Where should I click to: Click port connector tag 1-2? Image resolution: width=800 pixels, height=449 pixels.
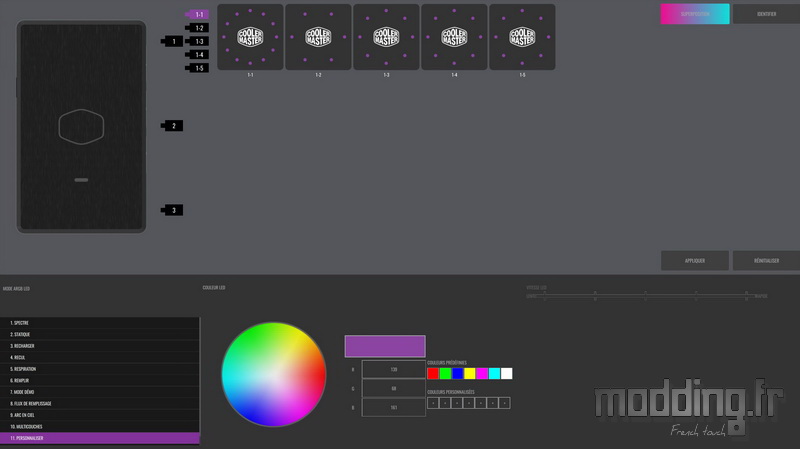[197, 28]
